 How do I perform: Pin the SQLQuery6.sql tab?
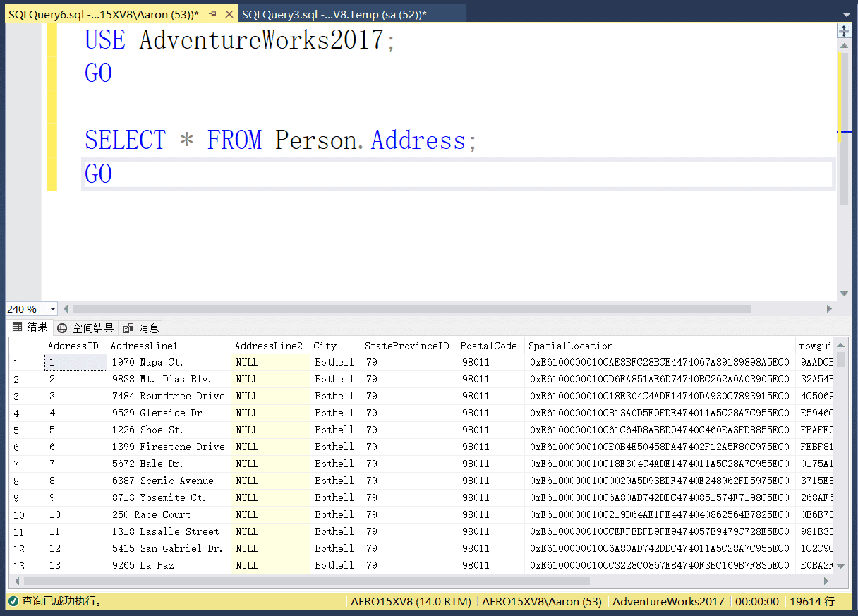[212, 14]
